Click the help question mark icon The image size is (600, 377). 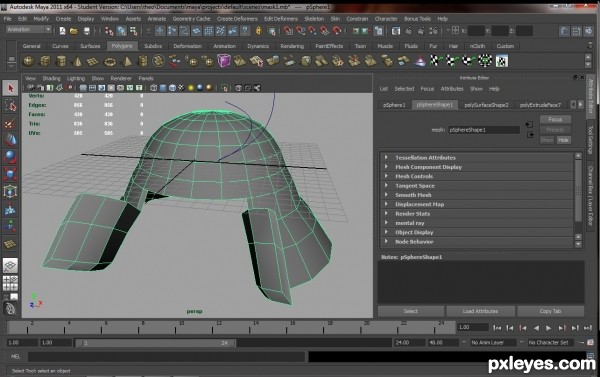[245, 31]
